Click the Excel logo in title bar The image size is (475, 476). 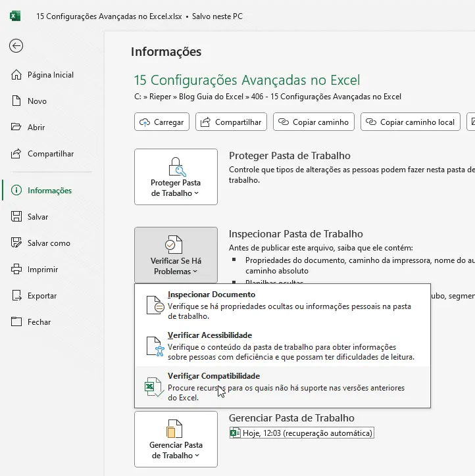[x=15, y=16]
